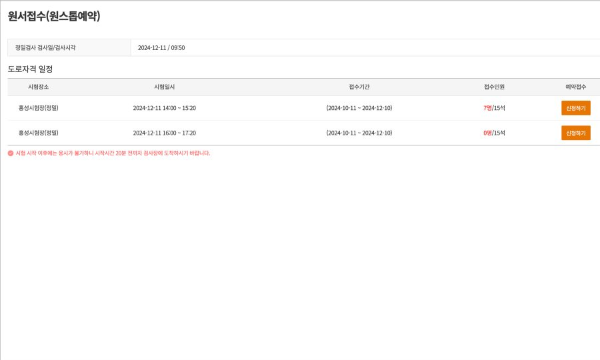Click the 도로자격 일정 section heading
The image size is (600, 360).
30,69
